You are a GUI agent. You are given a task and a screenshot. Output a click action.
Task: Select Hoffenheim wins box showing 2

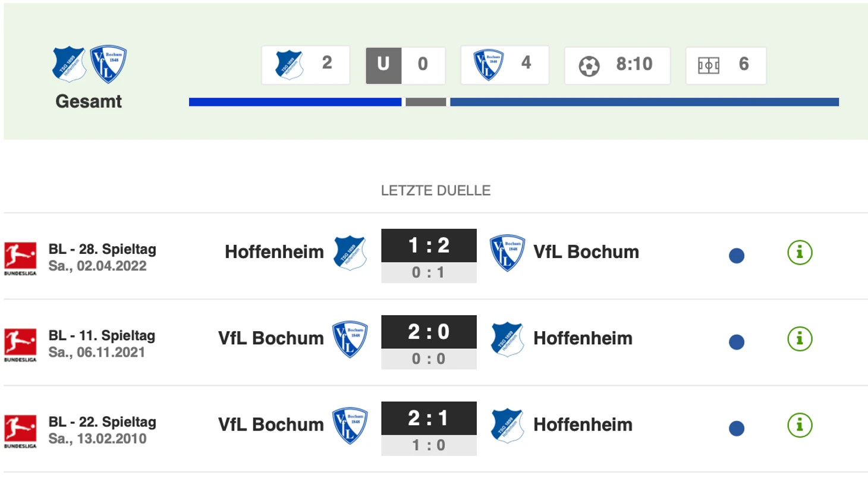[x=306, y=65]
